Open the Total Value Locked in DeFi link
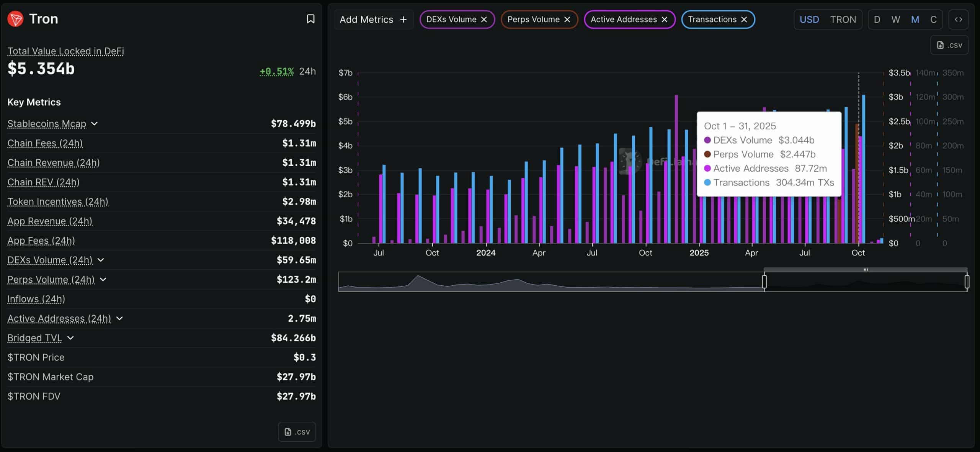This screenshot has height=452, width=980. 65,51
